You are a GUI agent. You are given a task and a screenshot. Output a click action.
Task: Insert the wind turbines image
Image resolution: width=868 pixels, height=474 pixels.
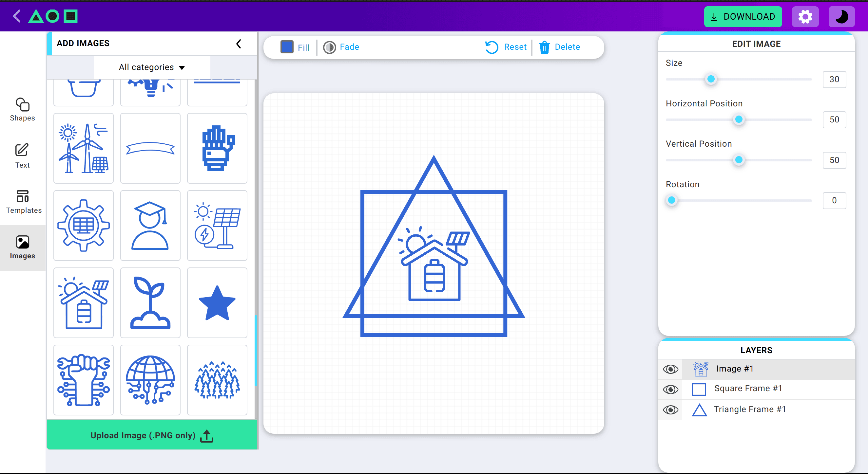point(84,148)
